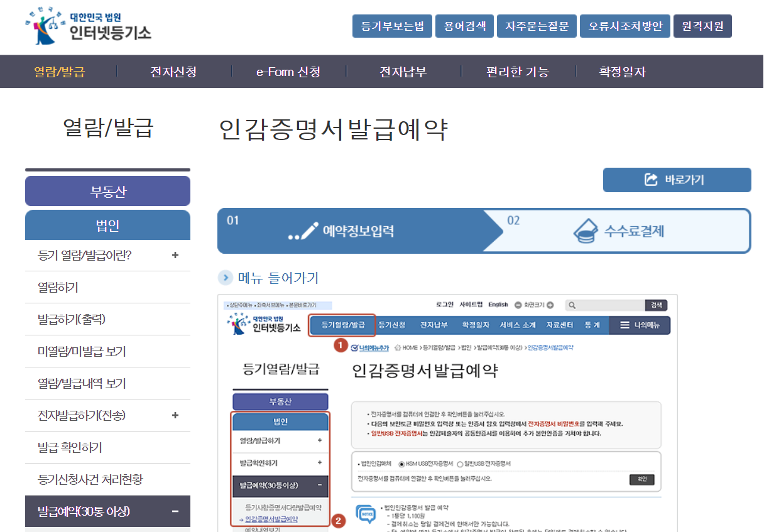Select HSM USB전자증명서 radio in guide image

402,464
